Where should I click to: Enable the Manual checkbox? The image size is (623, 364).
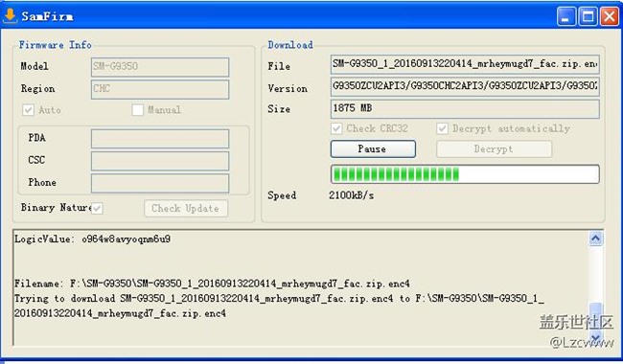(x=137, y=110)
